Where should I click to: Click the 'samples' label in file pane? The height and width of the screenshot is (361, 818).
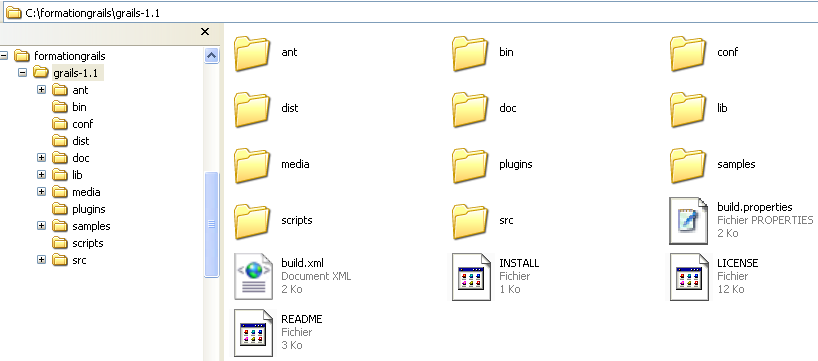tap(736, 164)
